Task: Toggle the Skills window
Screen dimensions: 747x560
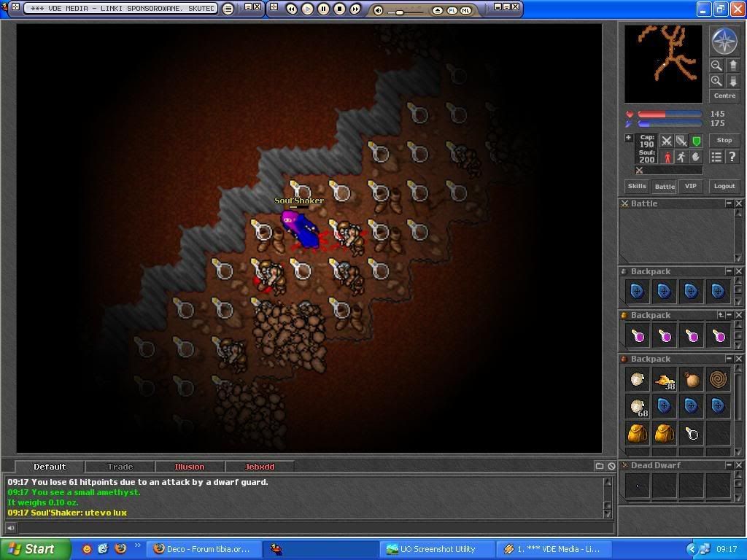Action: (x=636, y=186)
